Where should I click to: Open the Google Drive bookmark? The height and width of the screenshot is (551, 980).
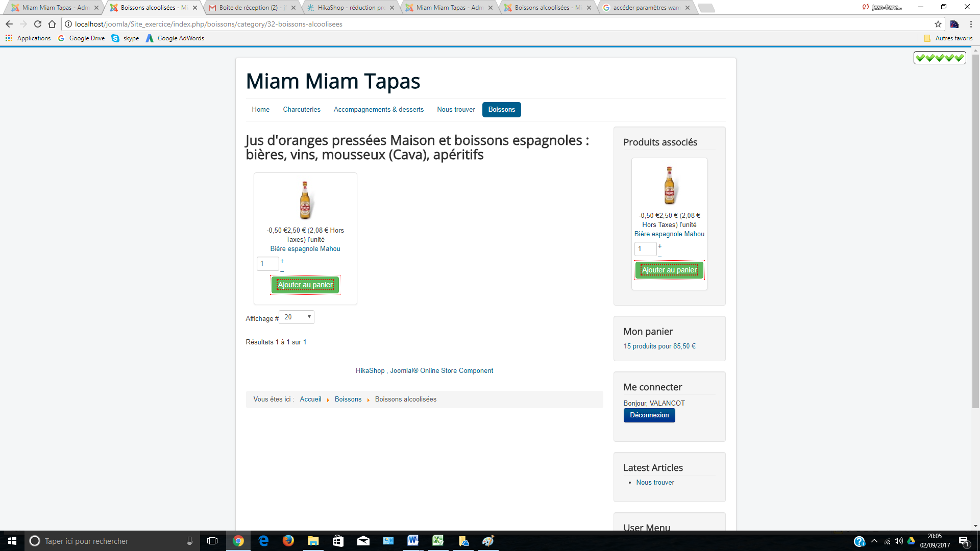(82, 38)
